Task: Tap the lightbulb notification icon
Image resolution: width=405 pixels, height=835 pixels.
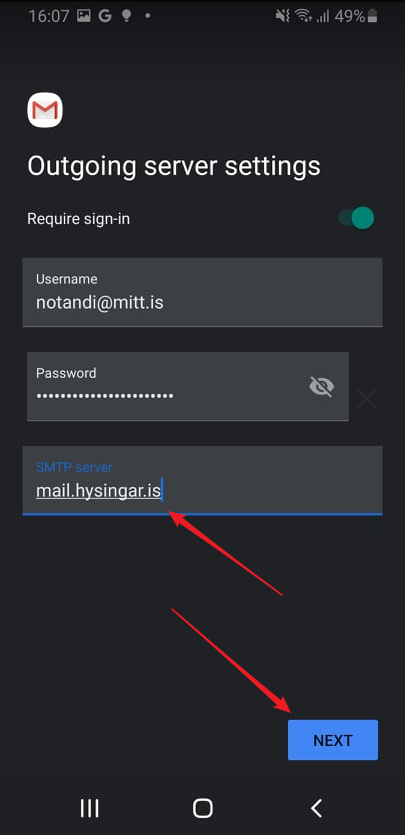Action: (126, 16)
